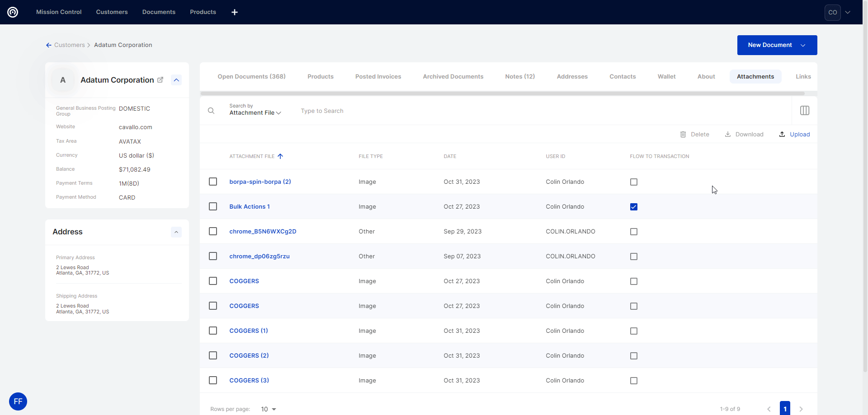Open the FF floating help badge

[x=18, y=401]
